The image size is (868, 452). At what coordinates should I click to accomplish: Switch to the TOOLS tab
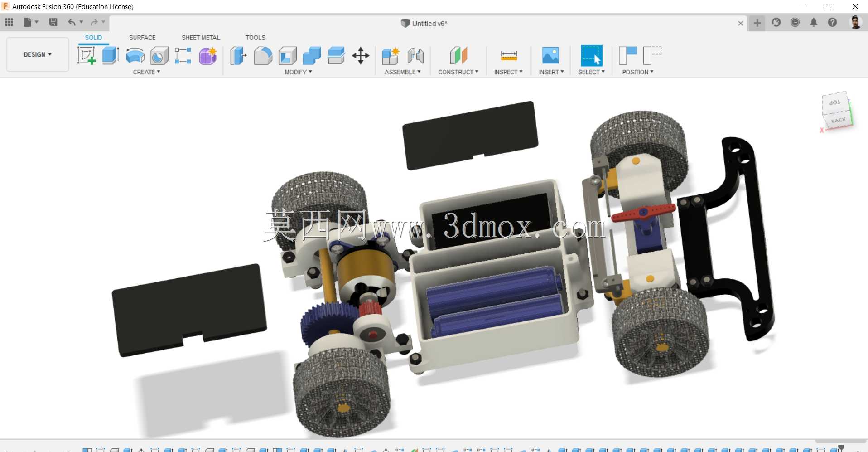(256, 38)
